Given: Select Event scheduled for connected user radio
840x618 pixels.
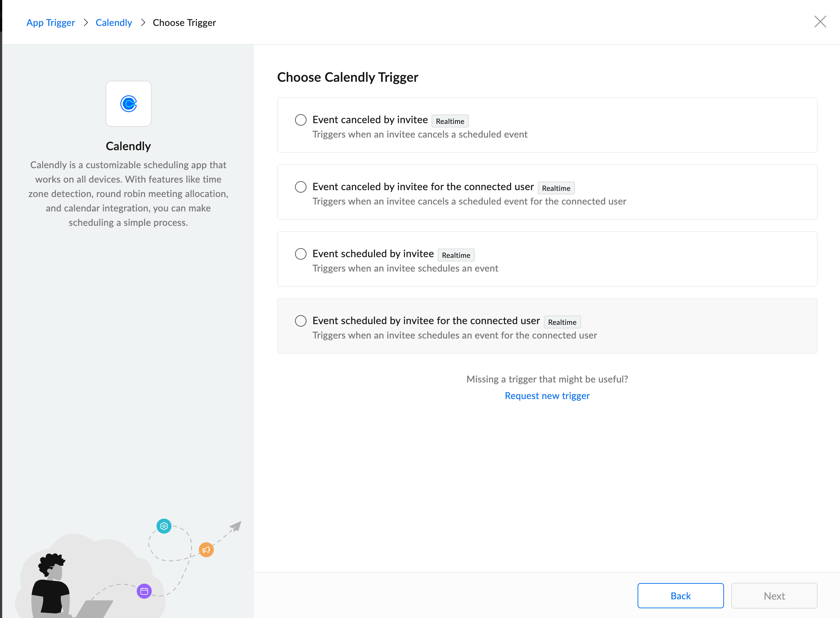Looking at the screenshot, I should [300, 321].
